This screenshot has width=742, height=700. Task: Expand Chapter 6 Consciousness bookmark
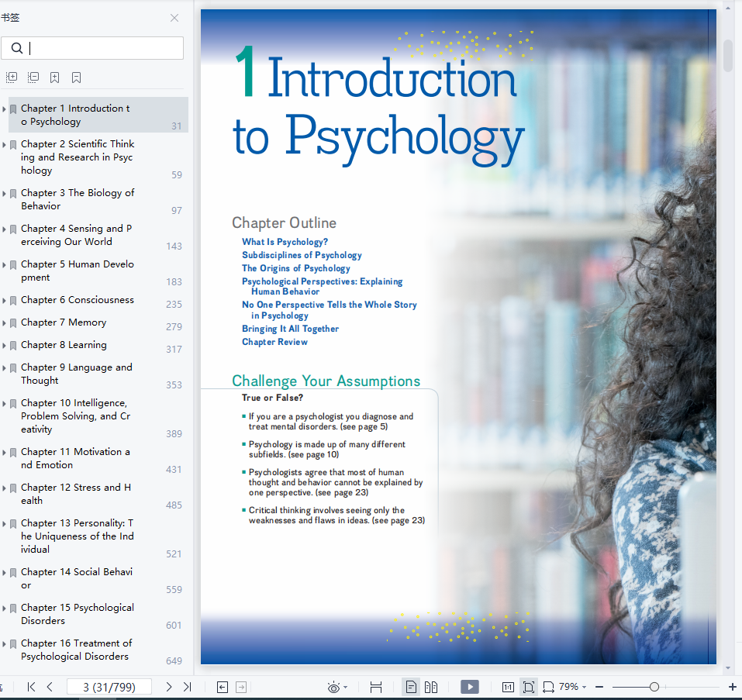(x=4, y=301)
